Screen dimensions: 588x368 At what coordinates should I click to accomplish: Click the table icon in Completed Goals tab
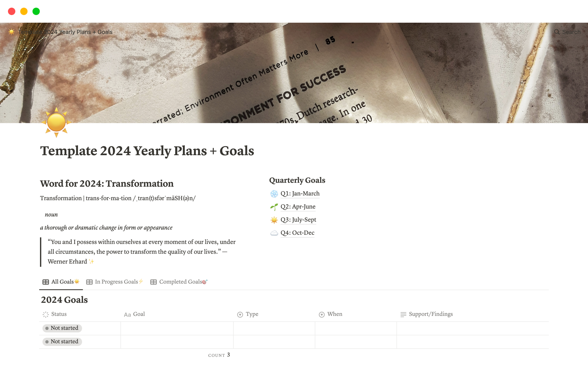pyautogui.click(x=153, y=282)
